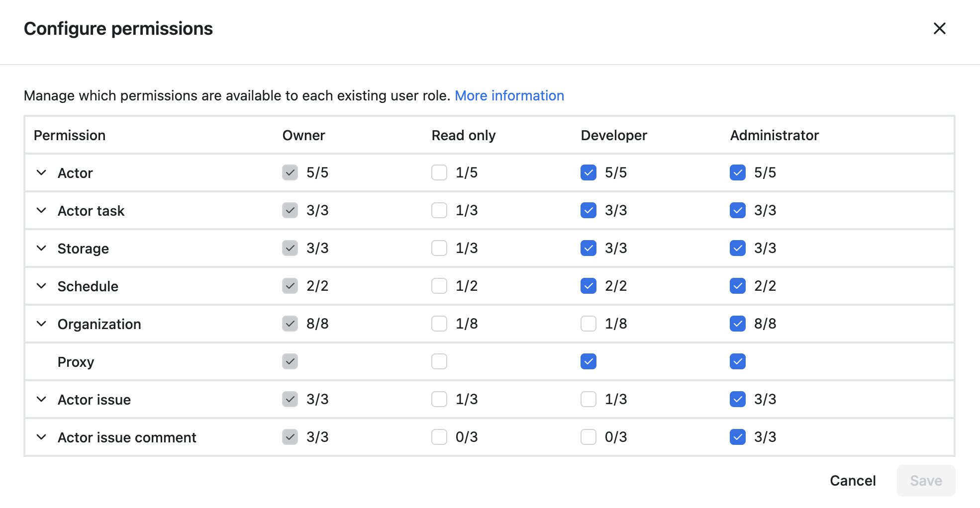
Task: Expand the Actor task group
Action: pos(41,210)
